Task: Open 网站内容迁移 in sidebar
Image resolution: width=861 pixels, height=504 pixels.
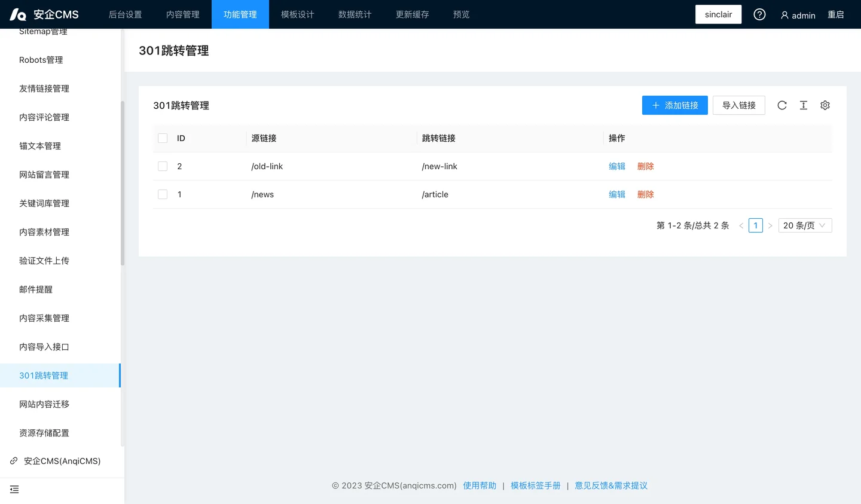Action: pos(60,404)
